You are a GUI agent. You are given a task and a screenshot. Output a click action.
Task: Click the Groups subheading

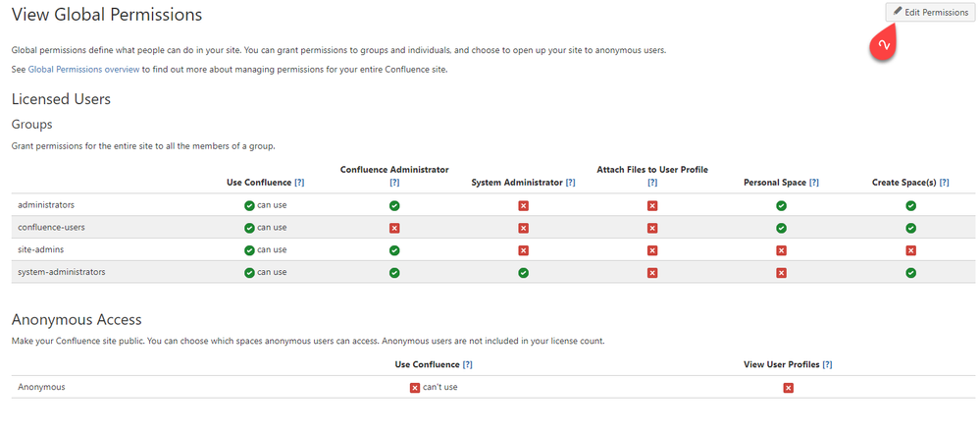[x=31, y=125]
